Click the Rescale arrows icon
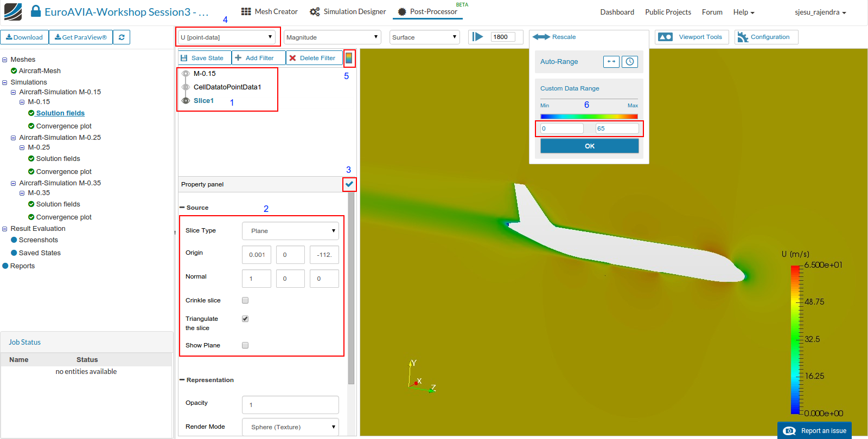The image size is (868, 439). click(541, 37)
